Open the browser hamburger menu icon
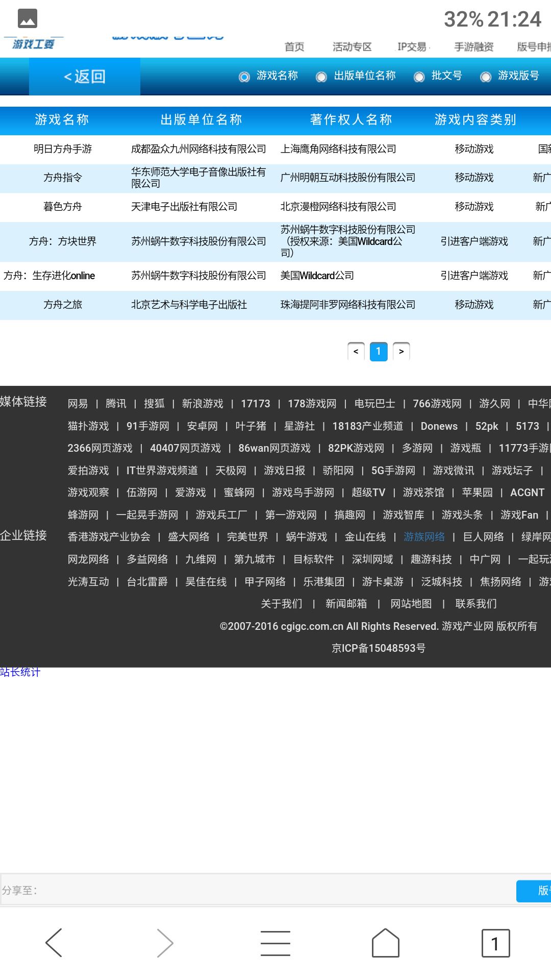Screen dimensions: 551x980 pos(275,943)
